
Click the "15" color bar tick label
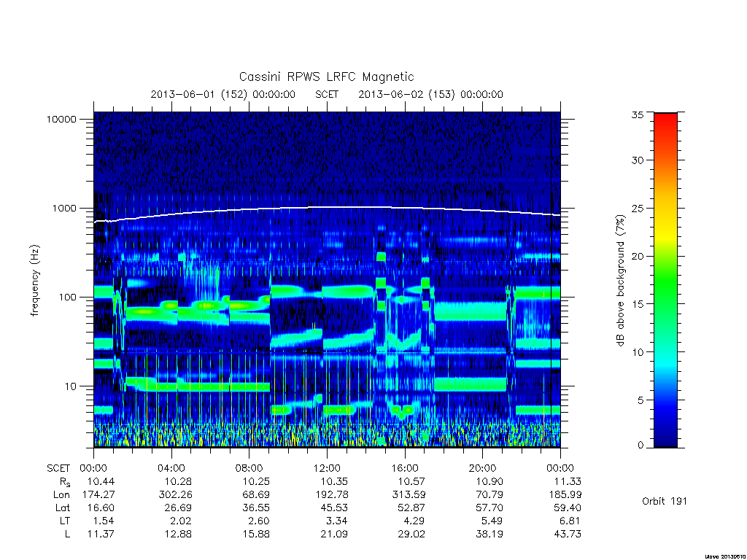[x=638, y=304]
